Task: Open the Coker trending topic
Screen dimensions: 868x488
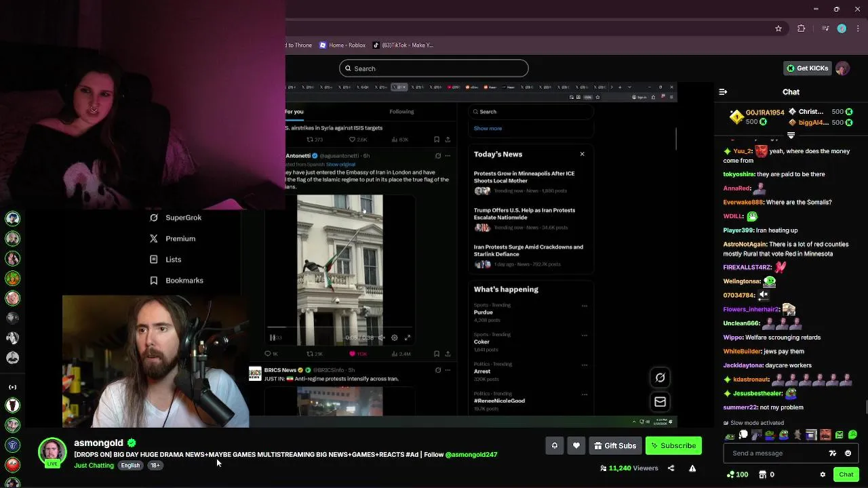Action: (x=481, y=342)
